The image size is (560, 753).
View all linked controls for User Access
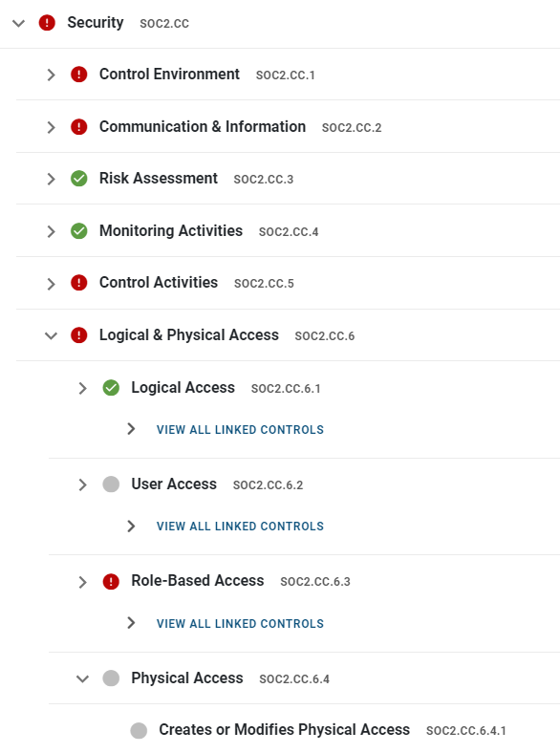click(x=240, y=526)
